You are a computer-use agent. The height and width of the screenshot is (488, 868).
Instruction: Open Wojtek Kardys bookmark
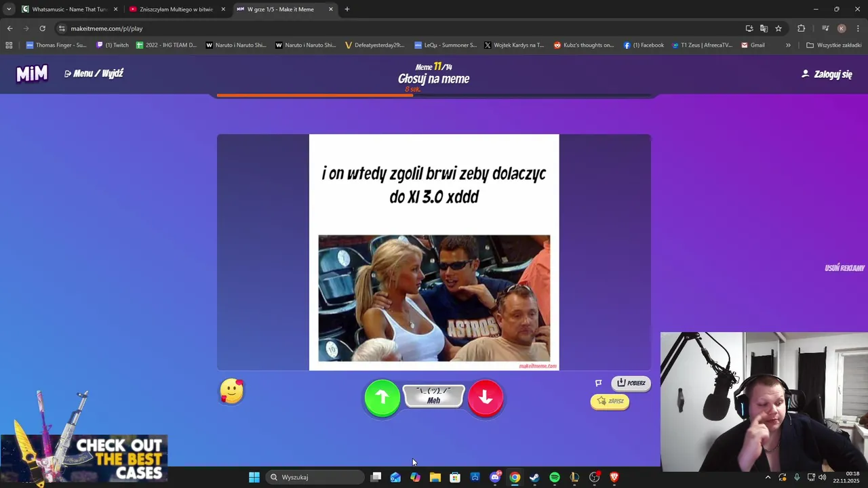point(514,45)
